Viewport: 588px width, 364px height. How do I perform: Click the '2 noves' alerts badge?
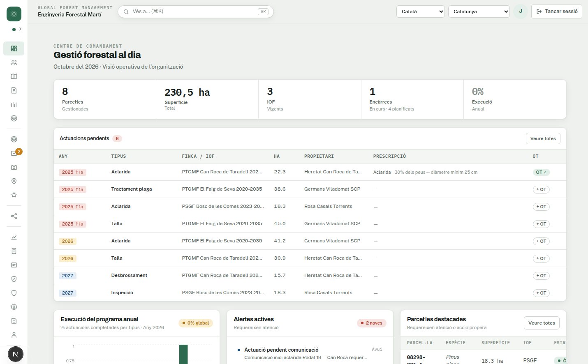[x=371, y=323]
